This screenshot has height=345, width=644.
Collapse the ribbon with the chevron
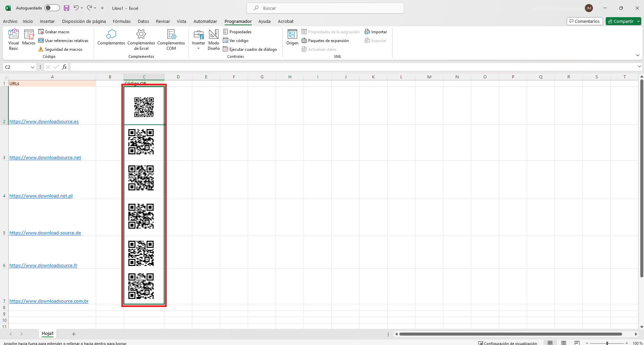[x=638, y=55]
